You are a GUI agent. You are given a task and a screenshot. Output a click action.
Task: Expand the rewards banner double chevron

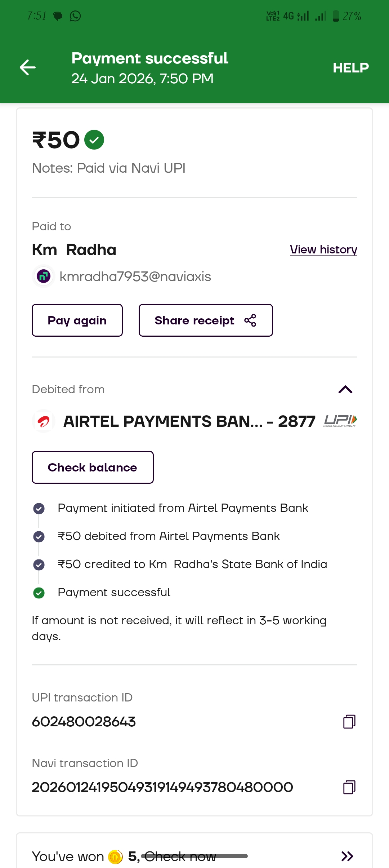coord(347,856)
